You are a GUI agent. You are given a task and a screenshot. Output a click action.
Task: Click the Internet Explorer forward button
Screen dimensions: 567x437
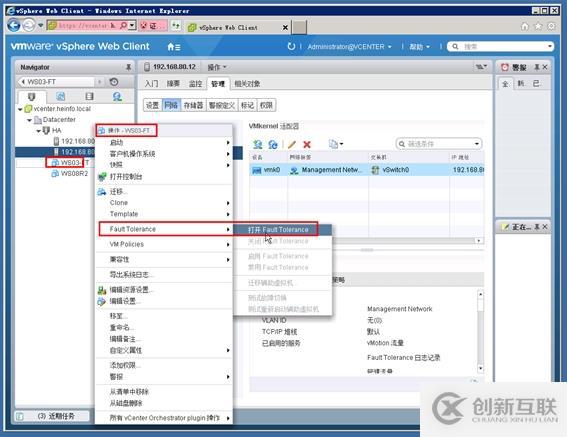coord(29,26)
